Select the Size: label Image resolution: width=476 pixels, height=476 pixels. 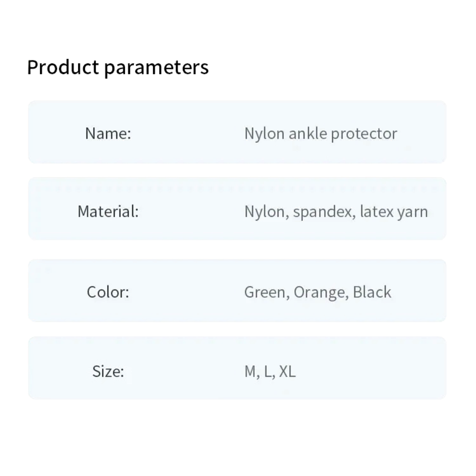[108, 371]
